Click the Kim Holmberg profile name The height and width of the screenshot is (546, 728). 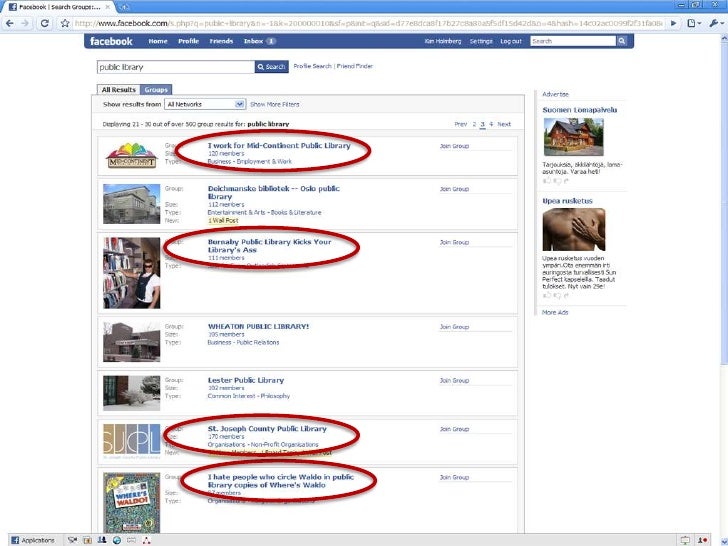pyautogui.click(x=442, y=41)
